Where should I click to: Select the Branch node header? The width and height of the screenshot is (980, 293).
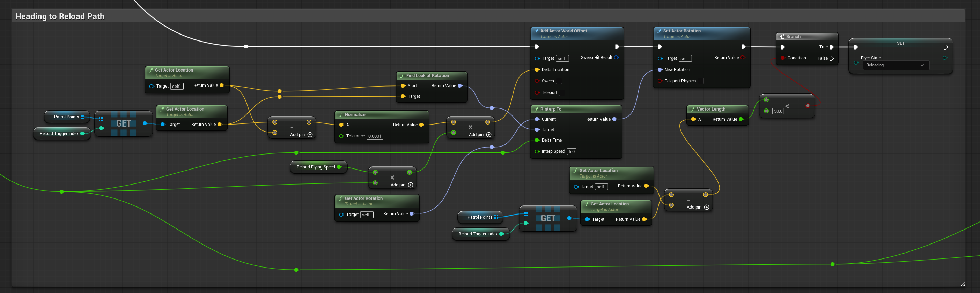click(x=807, y=37)
